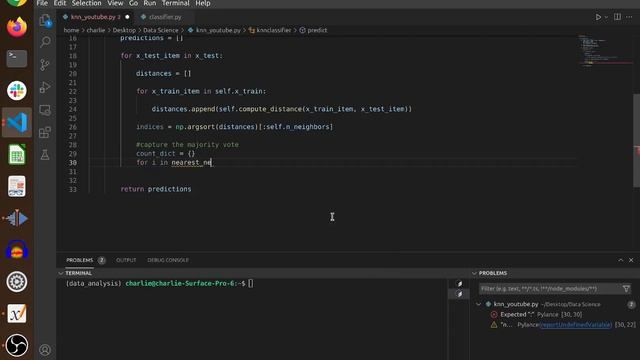The image size is (640, 360).
Task: Open Slack from the Ubuntu dock
Action: pos(17,90)
